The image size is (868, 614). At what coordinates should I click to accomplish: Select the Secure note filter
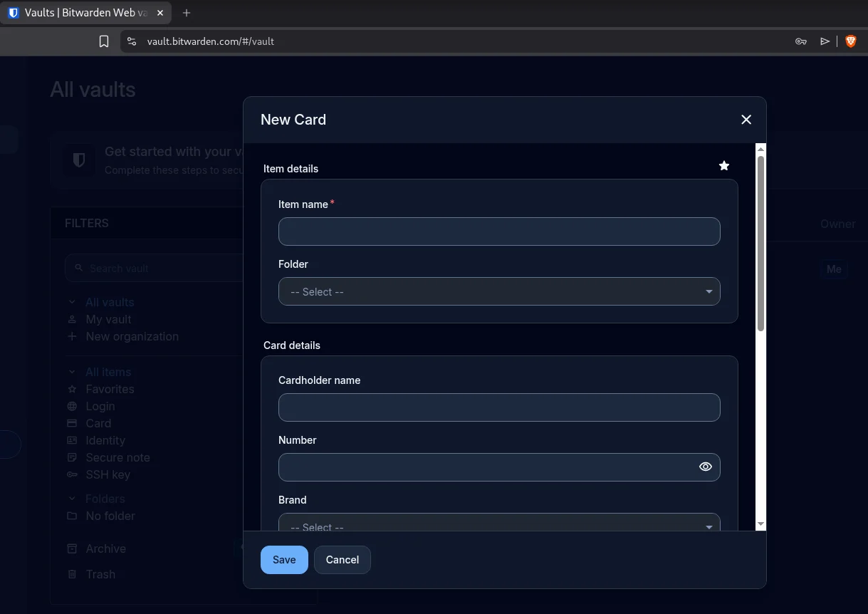pyautogui.click(x=118, y=457)
